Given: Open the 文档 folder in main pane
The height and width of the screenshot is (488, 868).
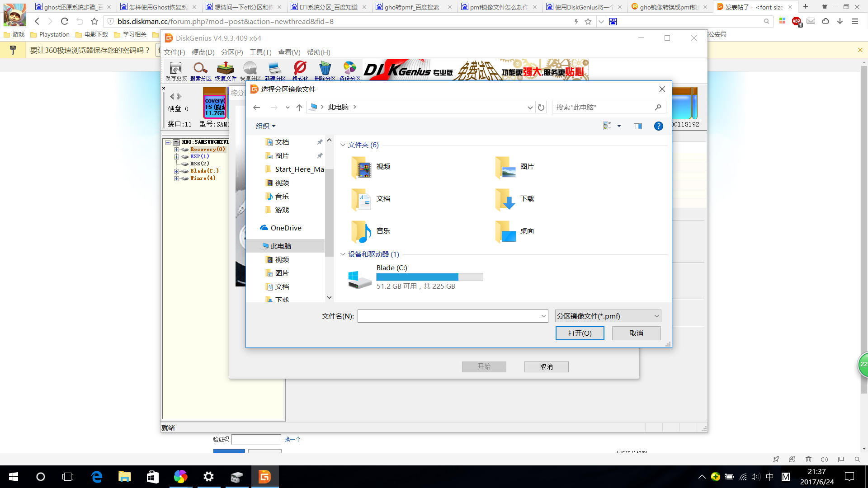Looking at the screenshot, I should click(372, 199).
